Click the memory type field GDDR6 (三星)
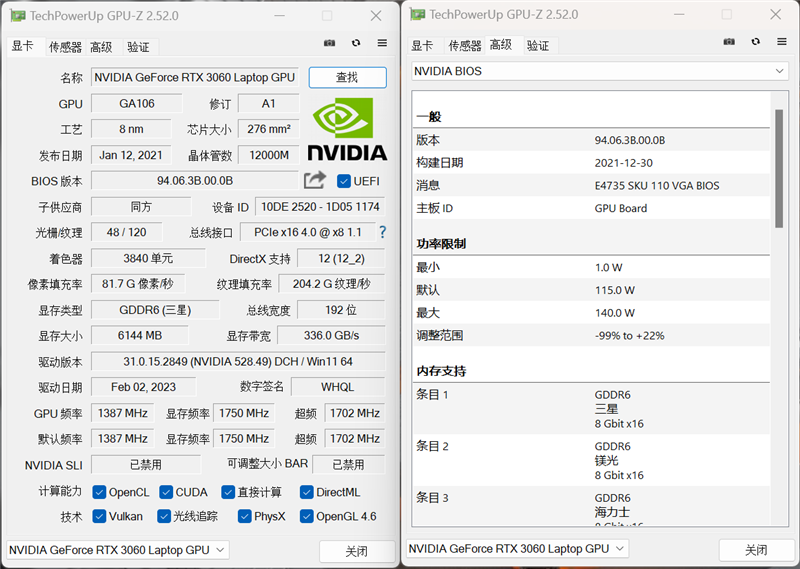Image resolution: width=800 pixels, height=569 pixels. [155, 310]
